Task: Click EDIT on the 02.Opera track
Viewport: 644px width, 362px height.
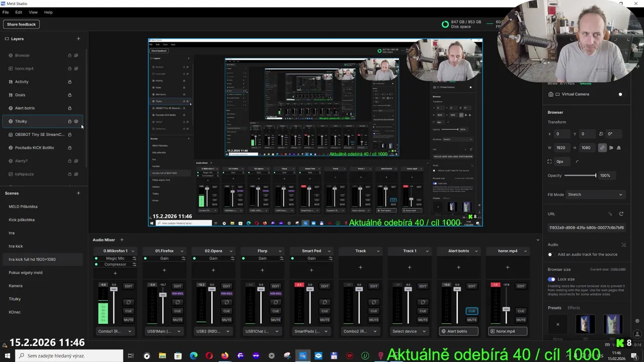Action: [x=226, y=286]
